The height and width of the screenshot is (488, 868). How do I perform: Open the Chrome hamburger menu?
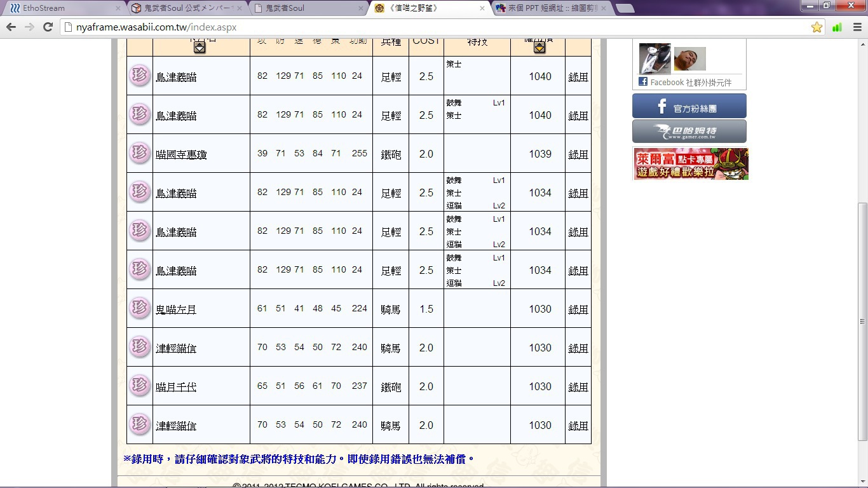coord(856,27)
